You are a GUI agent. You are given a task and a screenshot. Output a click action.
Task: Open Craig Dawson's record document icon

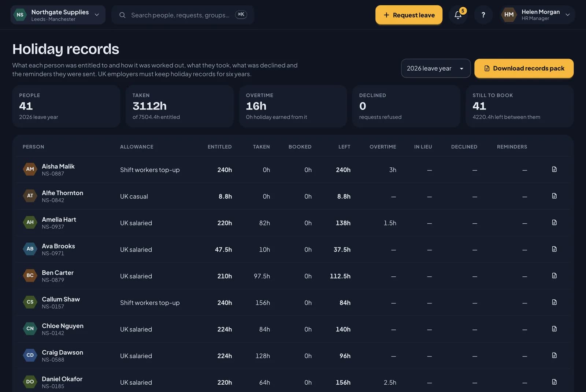tap(554, 355)
